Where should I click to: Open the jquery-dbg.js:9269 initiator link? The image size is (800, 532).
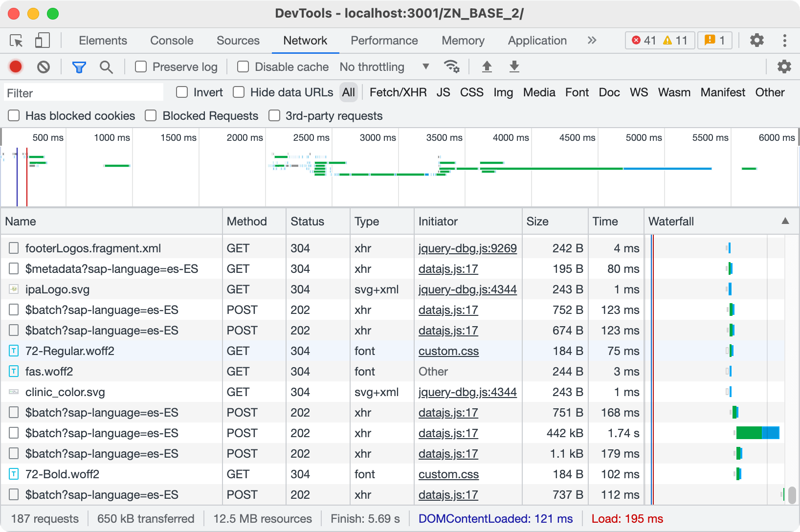467,248
